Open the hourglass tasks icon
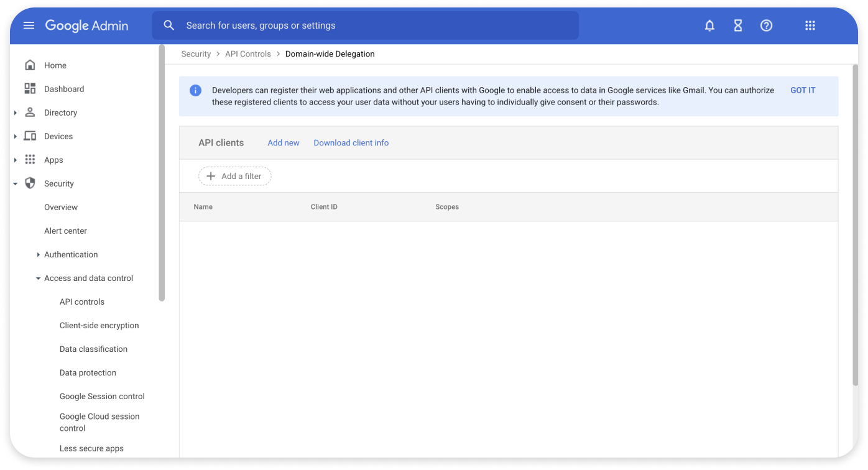The image size is (868, 470). click(x=738, y=25)
